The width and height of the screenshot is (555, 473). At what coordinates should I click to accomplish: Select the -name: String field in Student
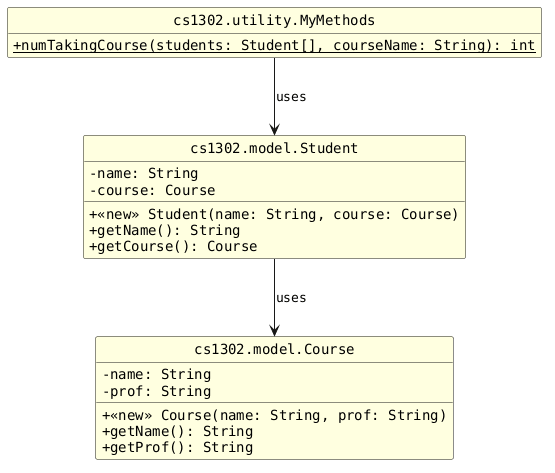(144, 173)
